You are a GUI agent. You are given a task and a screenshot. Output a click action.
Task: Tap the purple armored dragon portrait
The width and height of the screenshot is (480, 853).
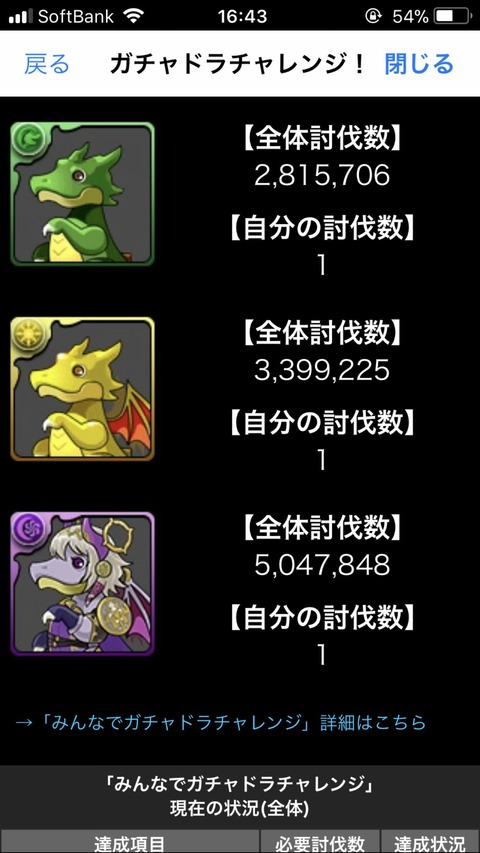(82, 584)
